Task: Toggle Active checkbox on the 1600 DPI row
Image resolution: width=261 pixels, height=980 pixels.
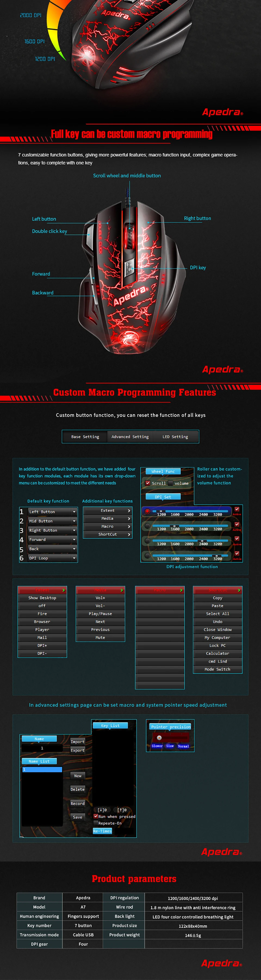Action: pos(237,524)
